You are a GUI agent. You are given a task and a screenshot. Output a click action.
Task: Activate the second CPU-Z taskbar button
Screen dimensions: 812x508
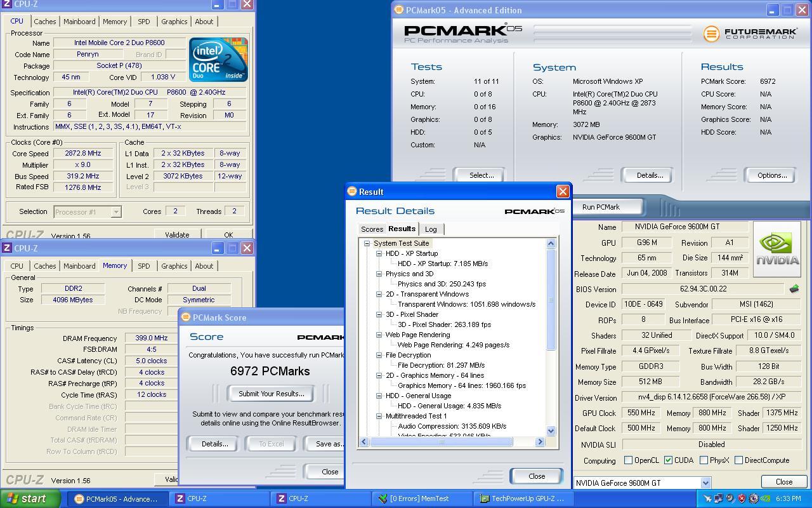[321, 498]
